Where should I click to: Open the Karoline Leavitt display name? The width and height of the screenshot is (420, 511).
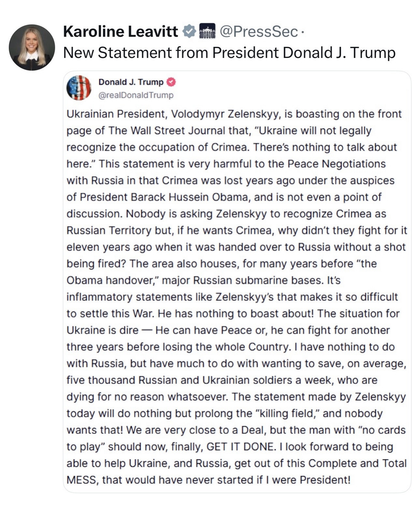pos(120,32)
